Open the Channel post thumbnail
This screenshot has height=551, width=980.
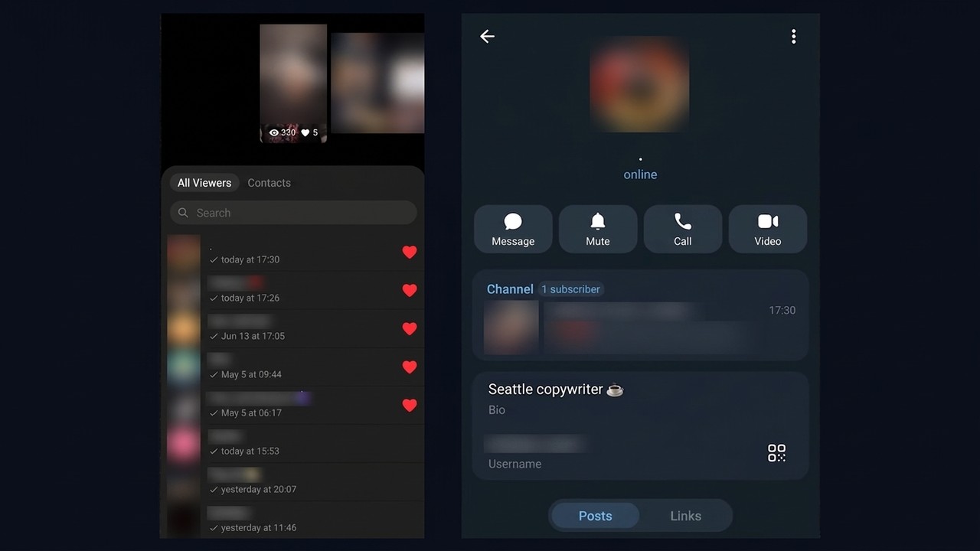511,328
